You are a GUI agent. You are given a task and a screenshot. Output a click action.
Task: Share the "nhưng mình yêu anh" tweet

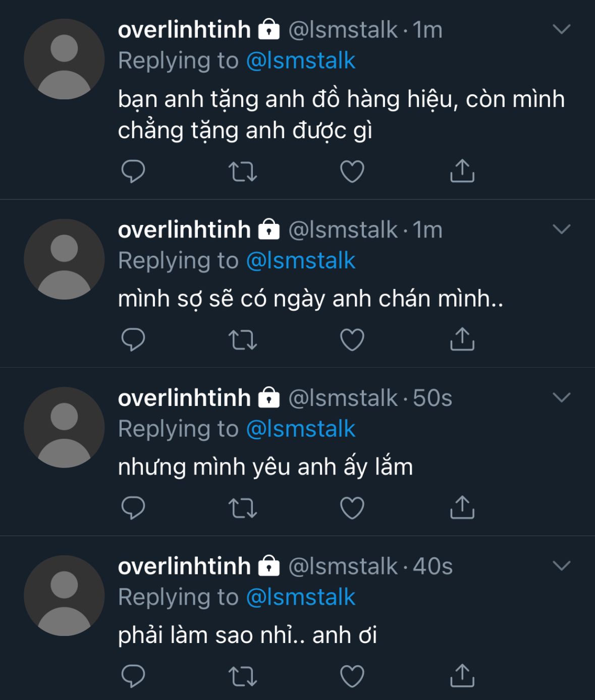click(462, 507)
